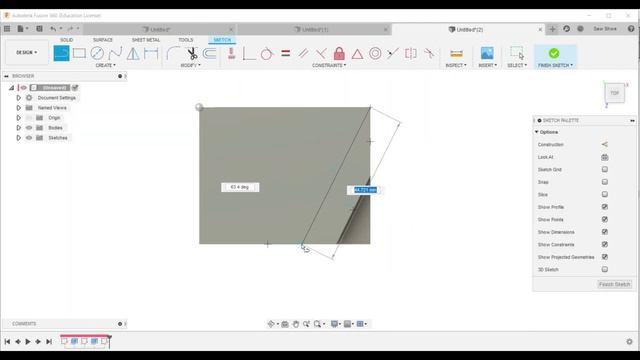Uncheck the Show Constraints checkbox
Screen dimensions: 640x360
604,244
